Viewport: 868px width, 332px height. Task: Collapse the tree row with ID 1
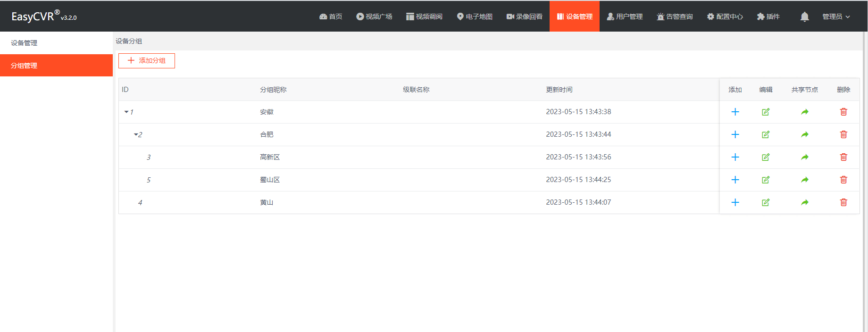point(126,112)
